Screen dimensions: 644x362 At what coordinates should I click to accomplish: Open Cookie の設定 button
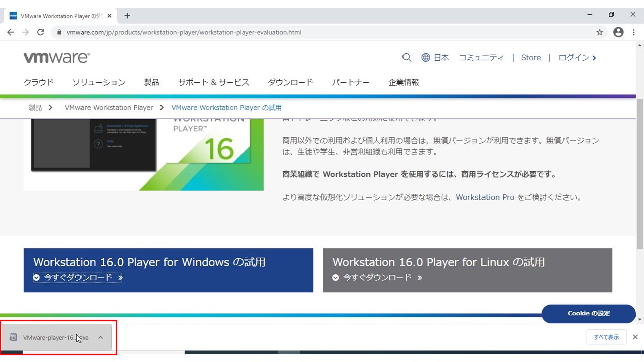pos(589,313)
